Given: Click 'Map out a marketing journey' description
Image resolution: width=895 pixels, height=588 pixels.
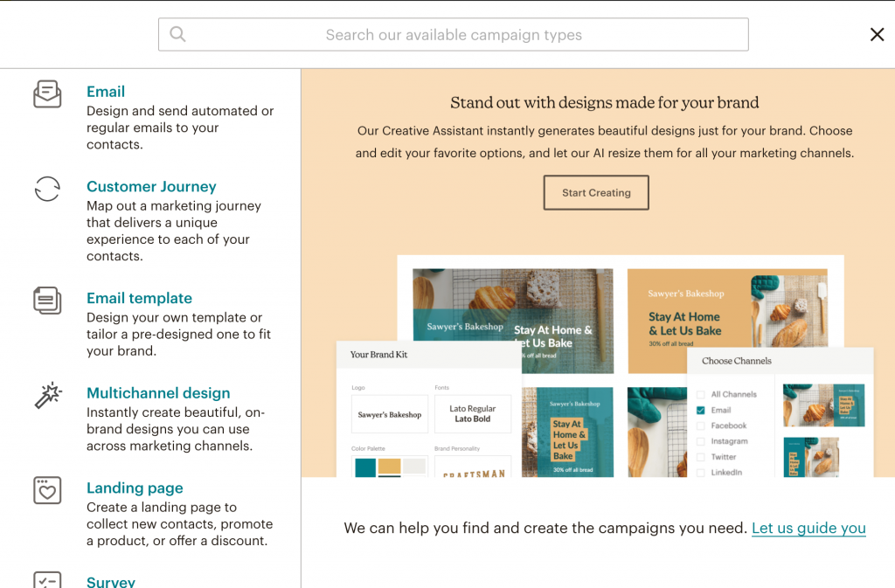Looking at the screenshot, I should click(x=174, y=231).
